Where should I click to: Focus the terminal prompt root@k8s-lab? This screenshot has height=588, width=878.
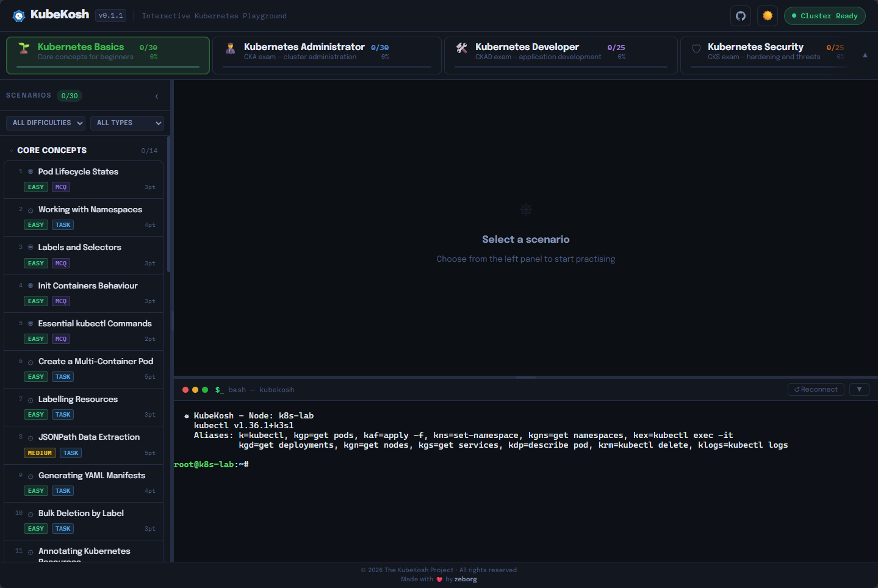(x=211, y=465)
